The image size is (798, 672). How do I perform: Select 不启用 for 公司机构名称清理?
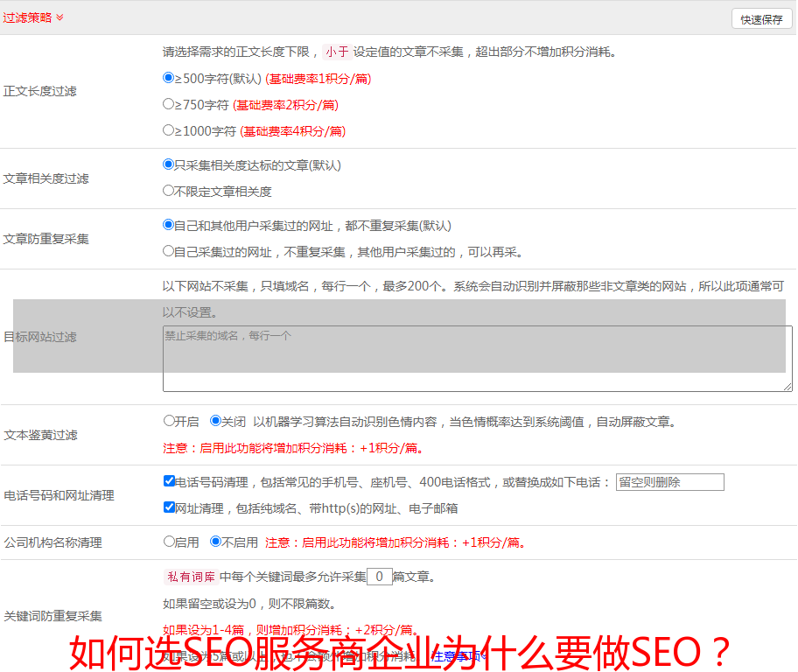click(216, 542)
